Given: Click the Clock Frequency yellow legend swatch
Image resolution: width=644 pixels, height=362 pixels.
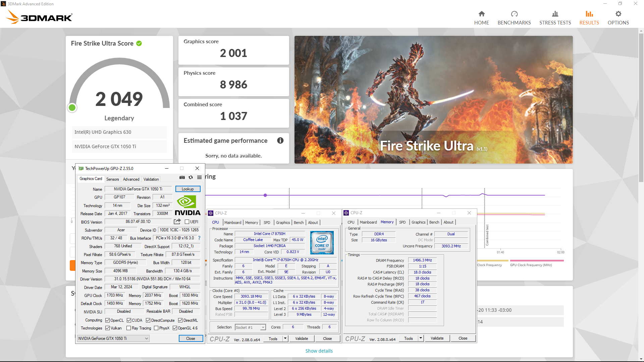Looking at the screenshot, I should click(492, 260).
